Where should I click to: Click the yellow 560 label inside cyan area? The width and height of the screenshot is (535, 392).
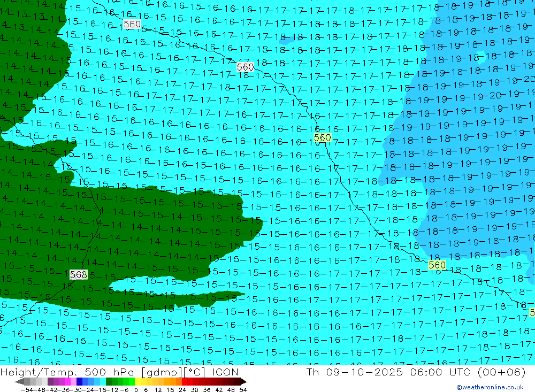pos(322,138)
